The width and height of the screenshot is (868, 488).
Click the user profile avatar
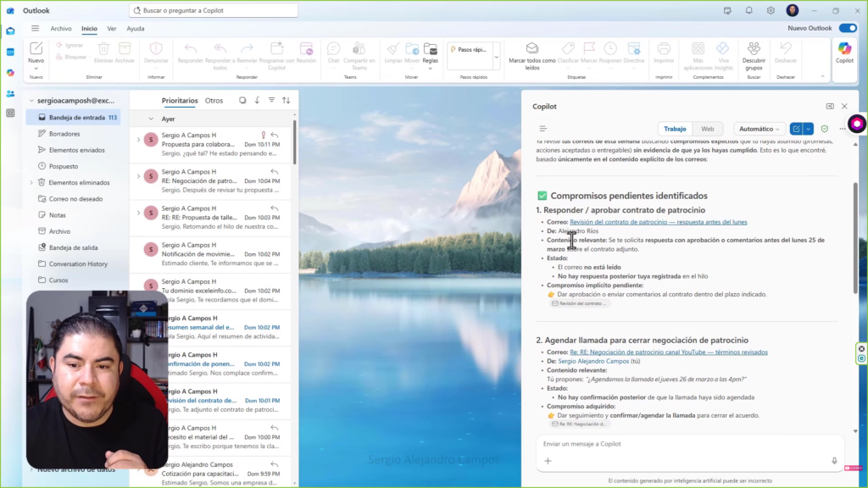793,10
